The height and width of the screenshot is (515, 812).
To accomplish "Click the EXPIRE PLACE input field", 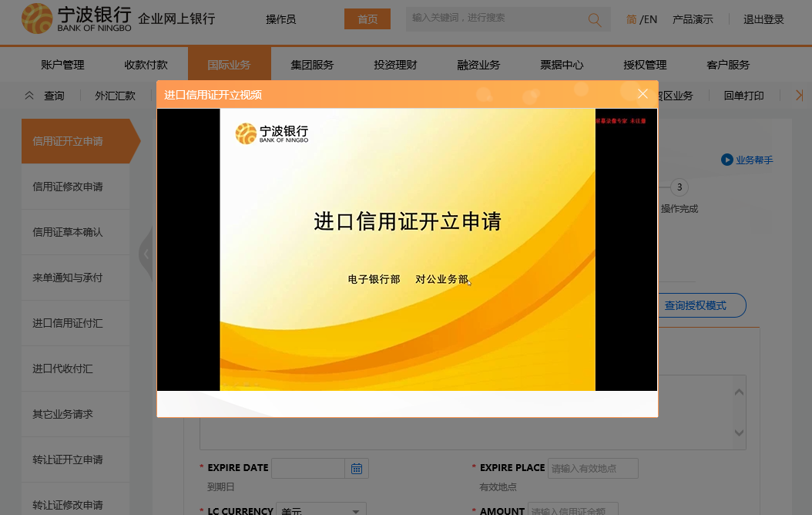I will (x=592, y=468).
